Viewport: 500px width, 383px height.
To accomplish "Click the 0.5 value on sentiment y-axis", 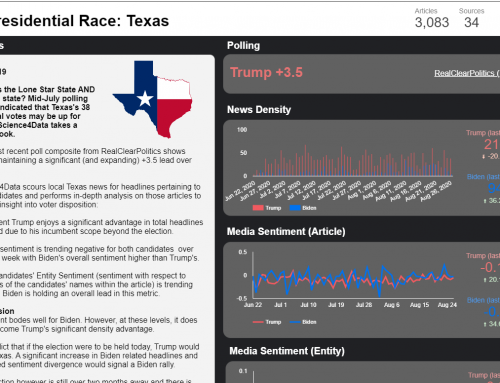I will coord(243,252).
